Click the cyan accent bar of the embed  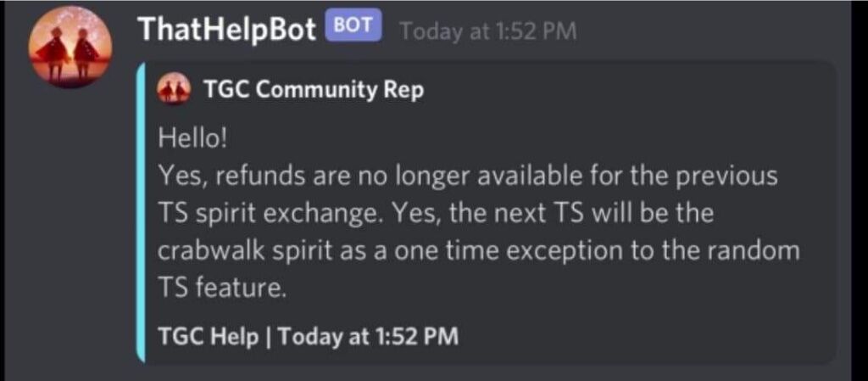(x=141, y=212)
